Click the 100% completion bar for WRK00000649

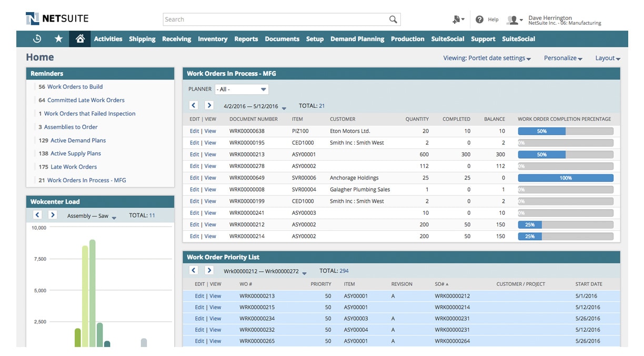566,178
